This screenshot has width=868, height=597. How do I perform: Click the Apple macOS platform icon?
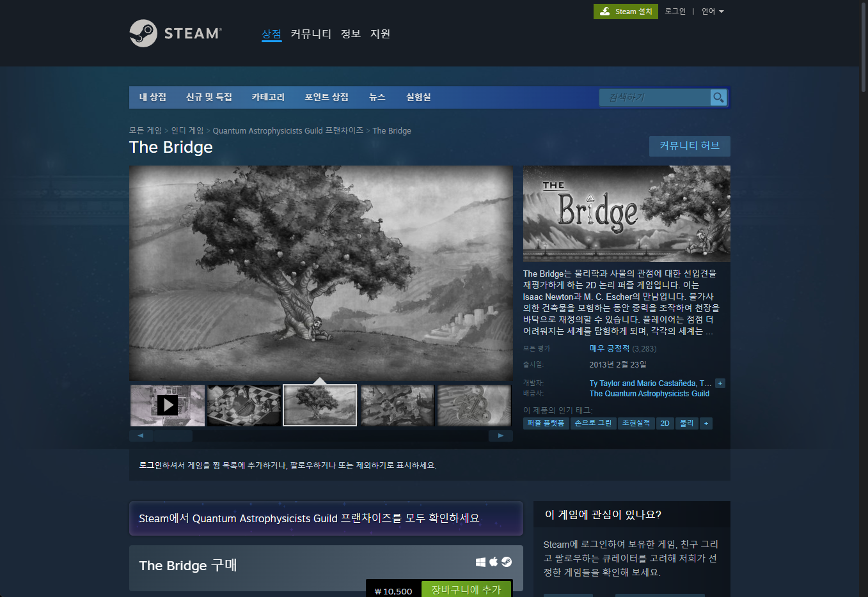(493, 562)
